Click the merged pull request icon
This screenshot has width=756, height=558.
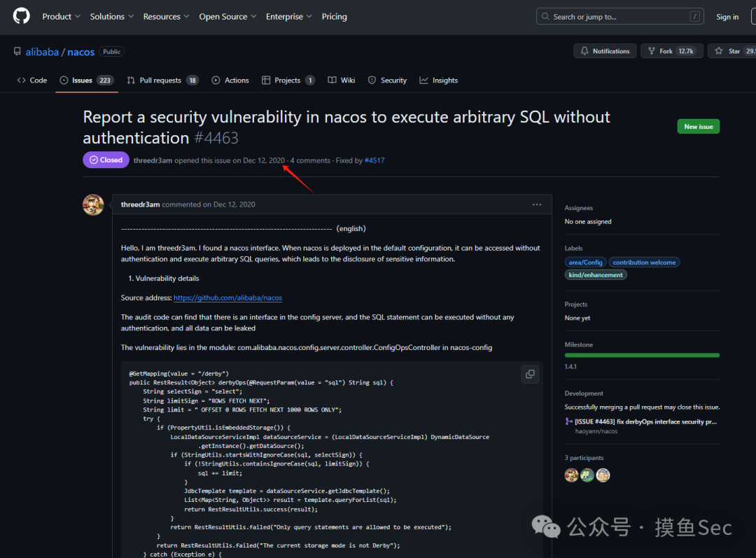pos(569,421)
